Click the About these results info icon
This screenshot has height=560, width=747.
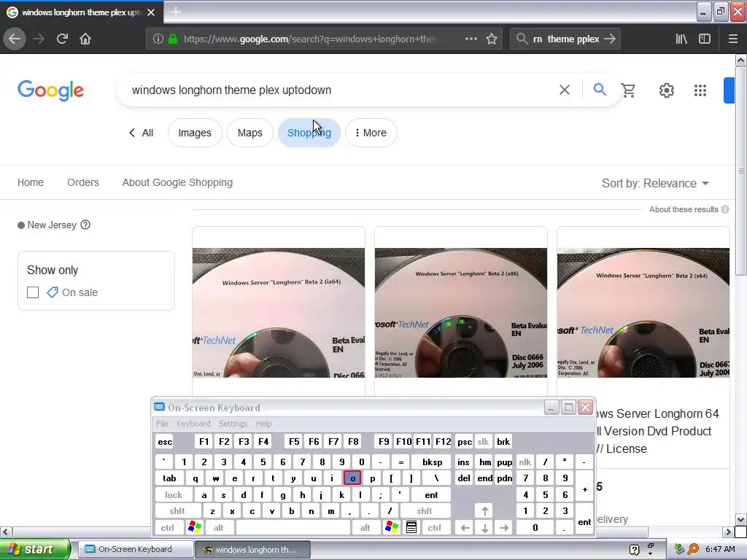pyautogui.click(x=725, y=209)
